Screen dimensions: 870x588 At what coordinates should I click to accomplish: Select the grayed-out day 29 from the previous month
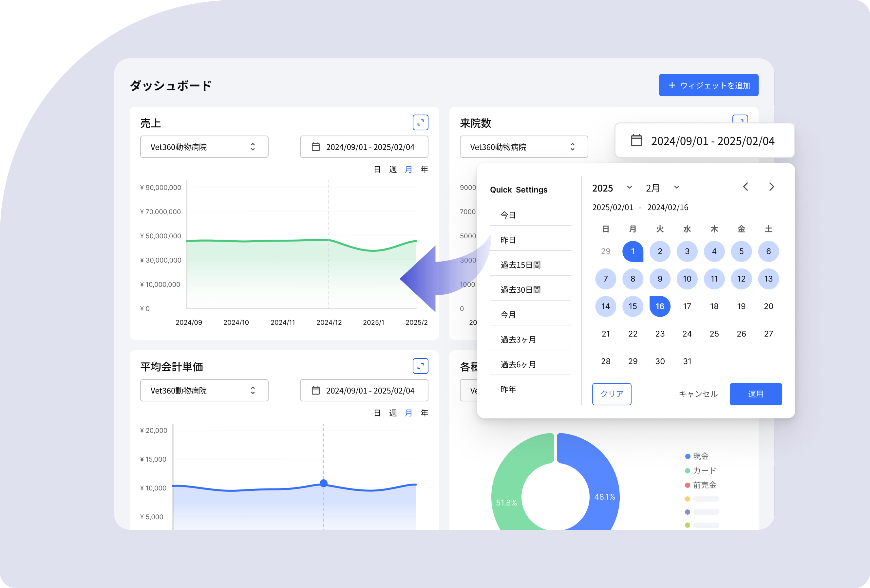pyautogui.click(x=605, y=251)
